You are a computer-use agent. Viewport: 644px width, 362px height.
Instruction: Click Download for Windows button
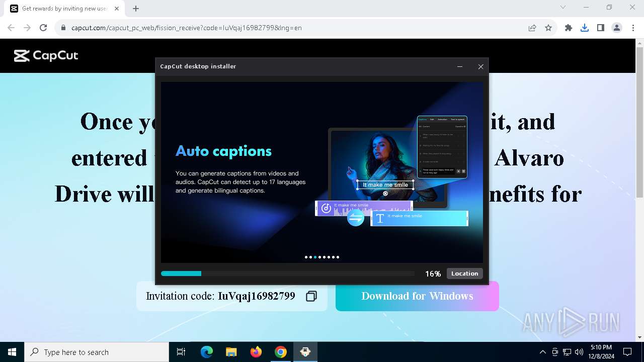[x=417, y=296]
